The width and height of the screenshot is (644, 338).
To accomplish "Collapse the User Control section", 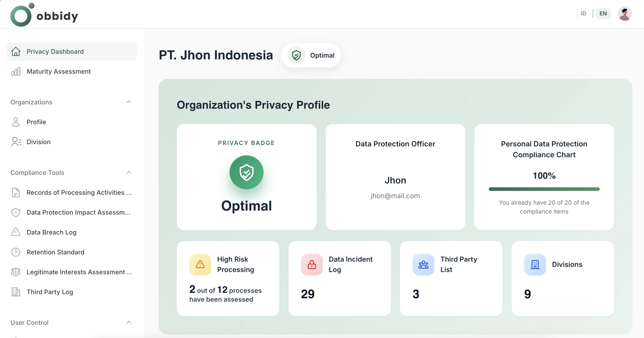I will pyautogui.click(x=129, y=322).
